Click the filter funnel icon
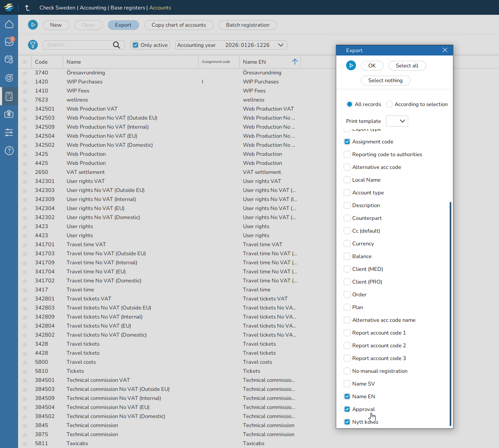Image resolution: width=499 pixels, height=448 pixels. pyautogui.click(x=33, y=45)
